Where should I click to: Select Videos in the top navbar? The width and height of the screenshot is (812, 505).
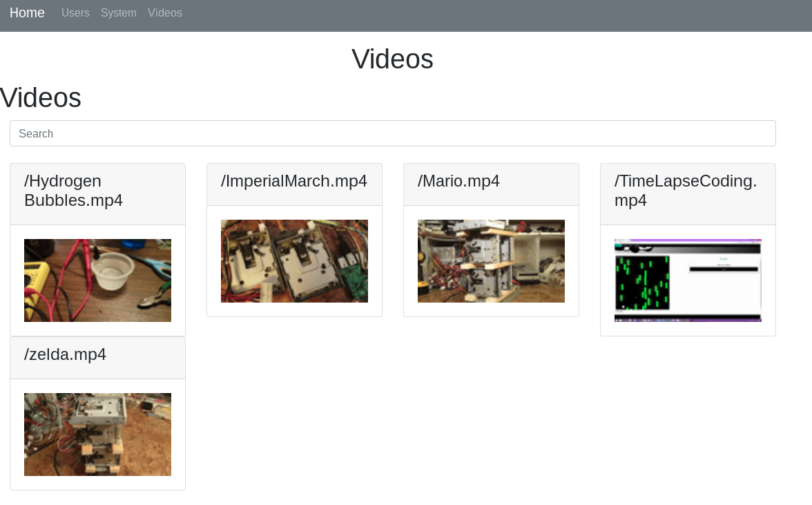tap(165, 13)
